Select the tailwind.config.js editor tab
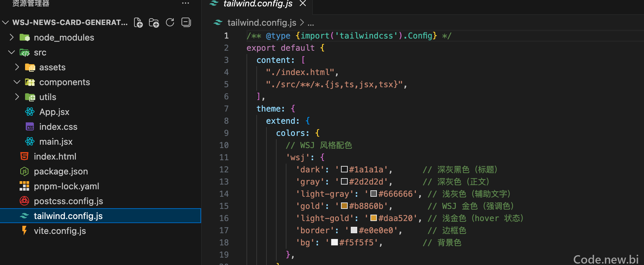Image resolution: width=644 pixels, height=265 pixels. (x=258, y=4)
